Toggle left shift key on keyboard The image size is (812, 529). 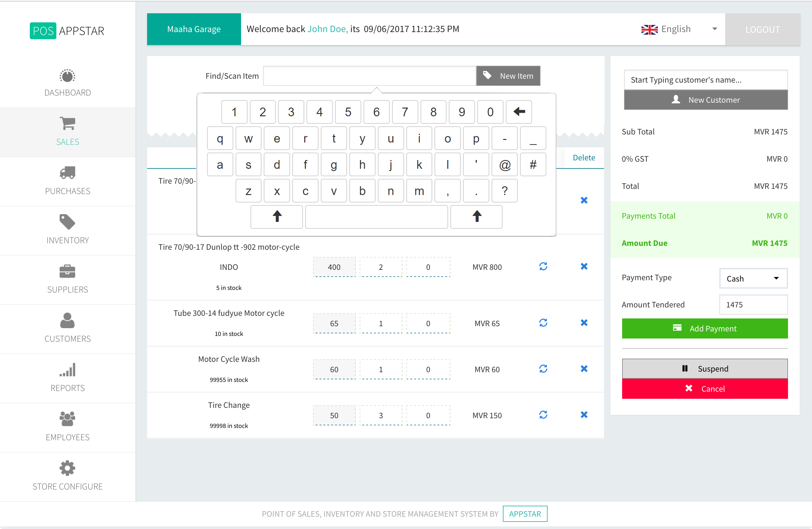pos(277,217)
